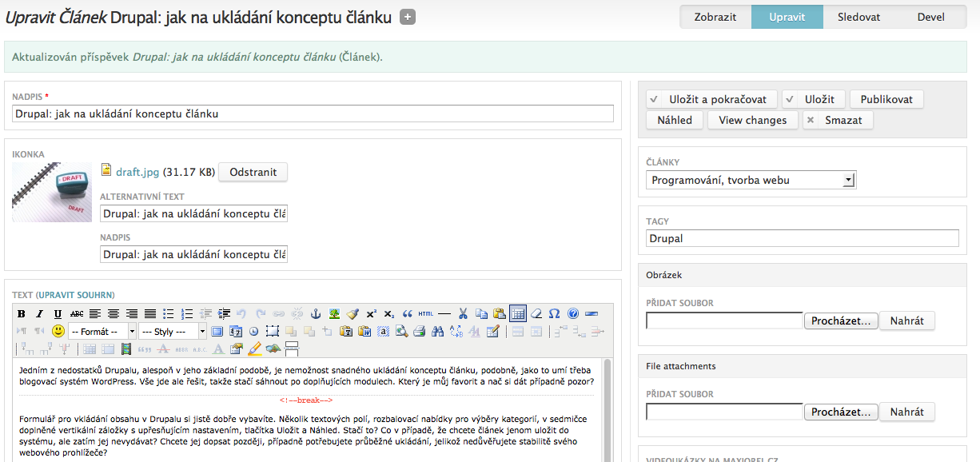980x462 pixels.
Task: Open find with the binoculars icon
Action: click(438, 331)
